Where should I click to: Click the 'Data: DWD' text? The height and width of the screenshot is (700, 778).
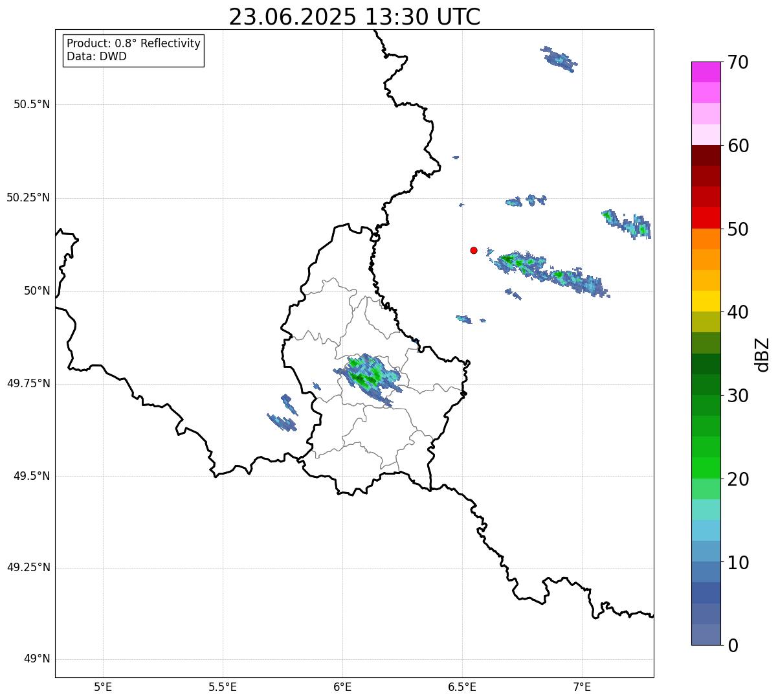pyautogui.click(x=97, y=56)
